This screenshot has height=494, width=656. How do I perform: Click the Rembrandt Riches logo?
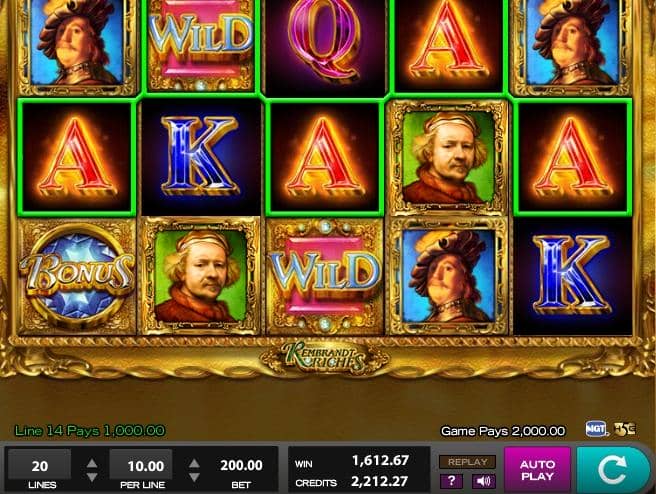click(325, 357)
